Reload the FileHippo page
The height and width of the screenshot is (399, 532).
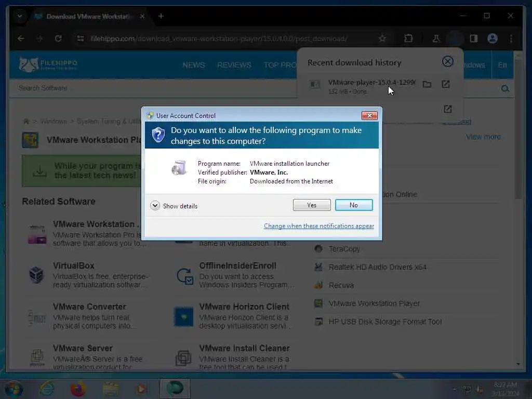(x=58, y=38)
